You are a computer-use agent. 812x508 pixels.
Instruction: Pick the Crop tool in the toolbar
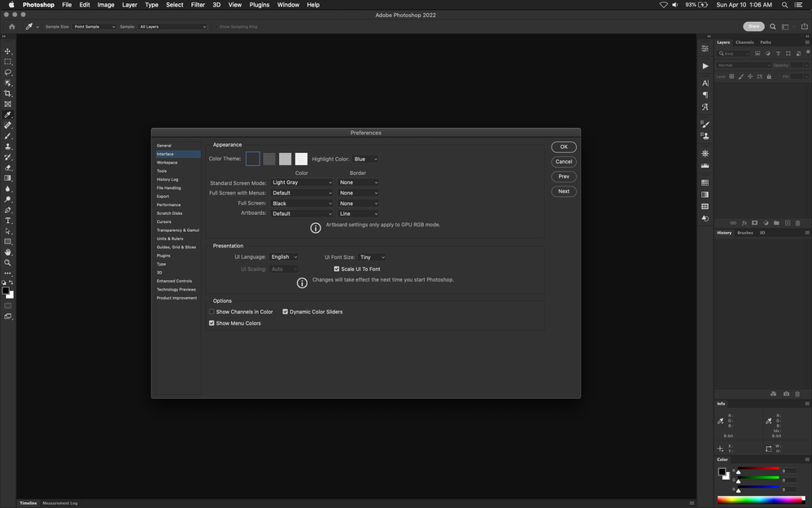pyautogui.click(x=8, y=94)
